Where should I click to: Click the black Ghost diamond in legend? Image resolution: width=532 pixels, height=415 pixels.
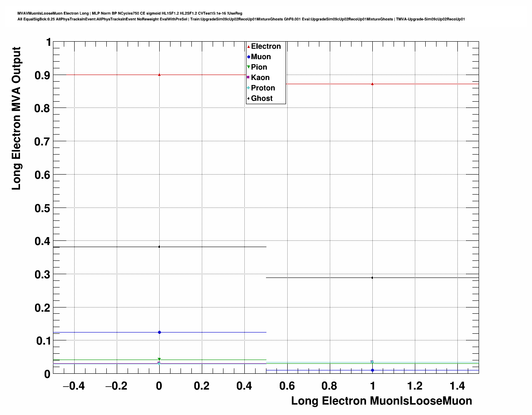248,98
